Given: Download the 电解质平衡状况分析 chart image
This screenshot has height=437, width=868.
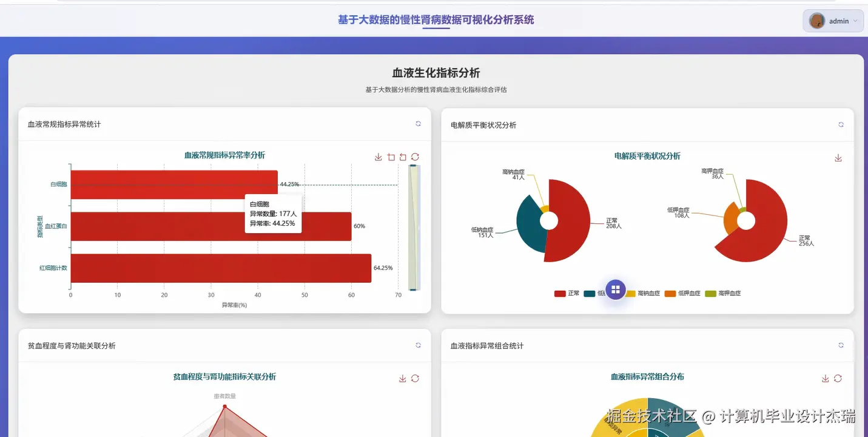Looking at the screenshot, I should click(x=838, y=158).
